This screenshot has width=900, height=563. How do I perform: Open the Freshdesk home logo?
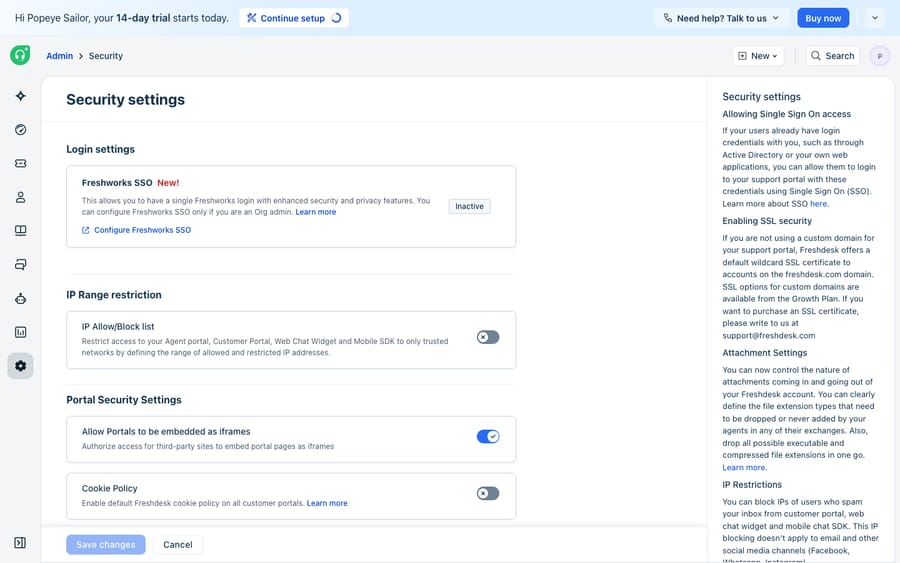click(20, 55)
